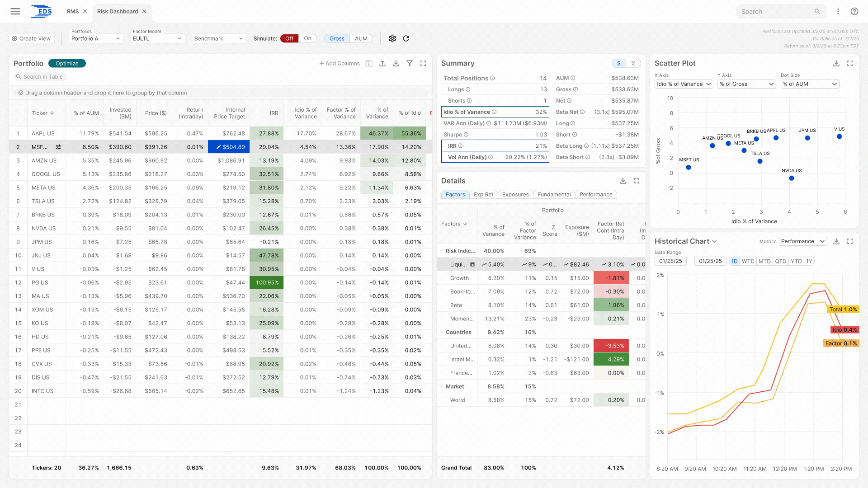
Task: Click the save icon in Portfolio panel
Action: (x=369, y=63)
